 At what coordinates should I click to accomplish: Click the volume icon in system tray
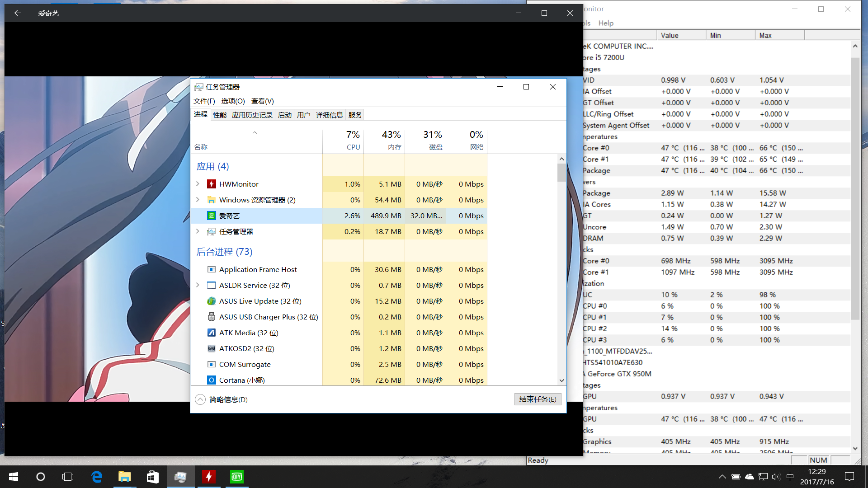click(x=776, y=477)
